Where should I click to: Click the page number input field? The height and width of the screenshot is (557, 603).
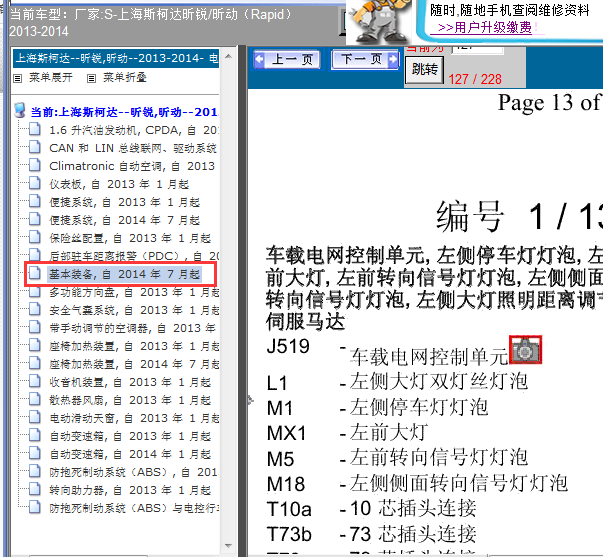tap(477, 49)
